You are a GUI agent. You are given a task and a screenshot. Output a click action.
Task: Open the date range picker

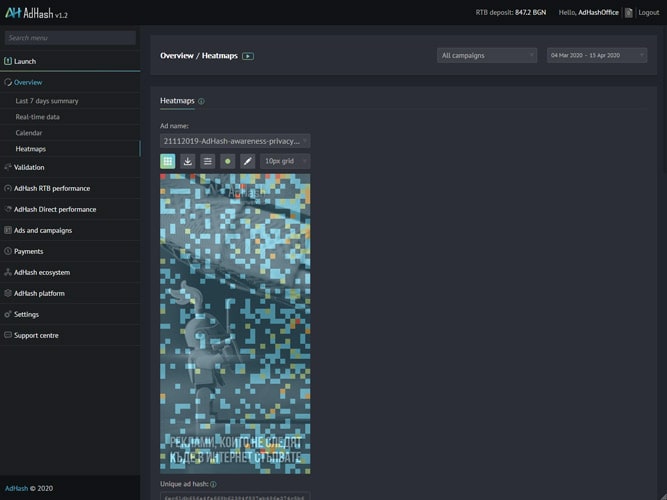(x=597, y=56)
